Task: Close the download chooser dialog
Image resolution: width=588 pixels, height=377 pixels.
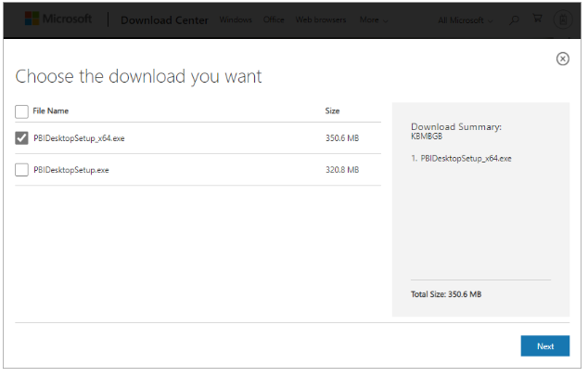Action: pos(562,58)
